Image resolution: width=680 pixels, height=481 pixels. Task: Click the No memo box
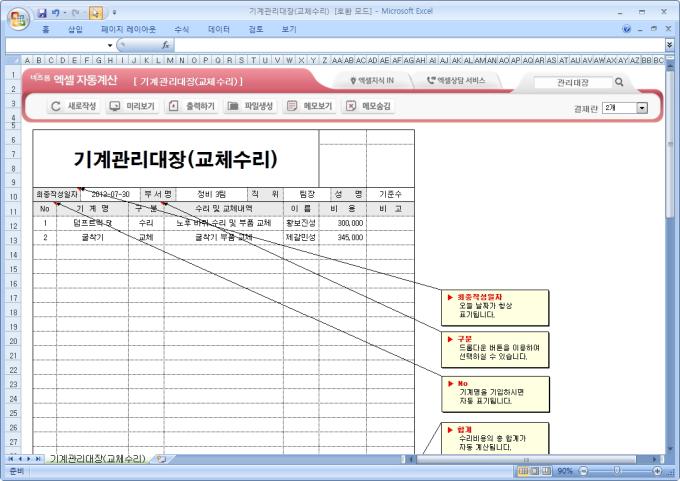pyautogui.click(x=495, y=394)
